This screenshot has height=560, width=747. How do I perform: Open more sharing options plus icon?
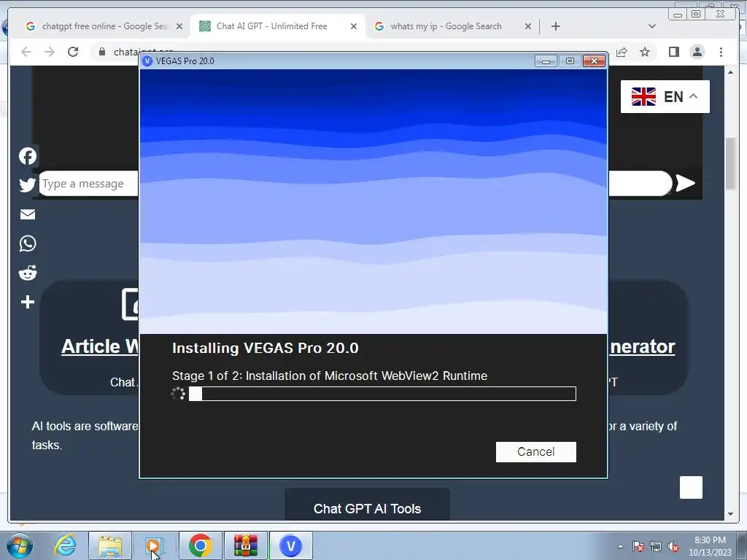point(28,302)
